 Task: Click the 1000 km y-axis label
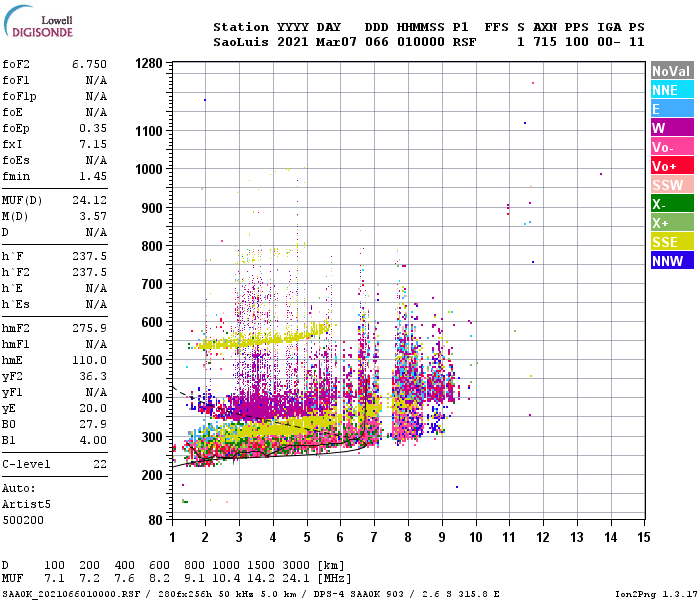pyautogui.click(x=149, y=169)
